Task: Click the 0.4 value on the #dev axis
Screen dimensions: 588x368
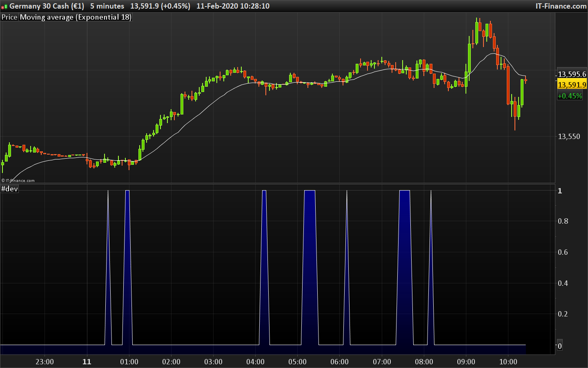Action: pos(563,283)
